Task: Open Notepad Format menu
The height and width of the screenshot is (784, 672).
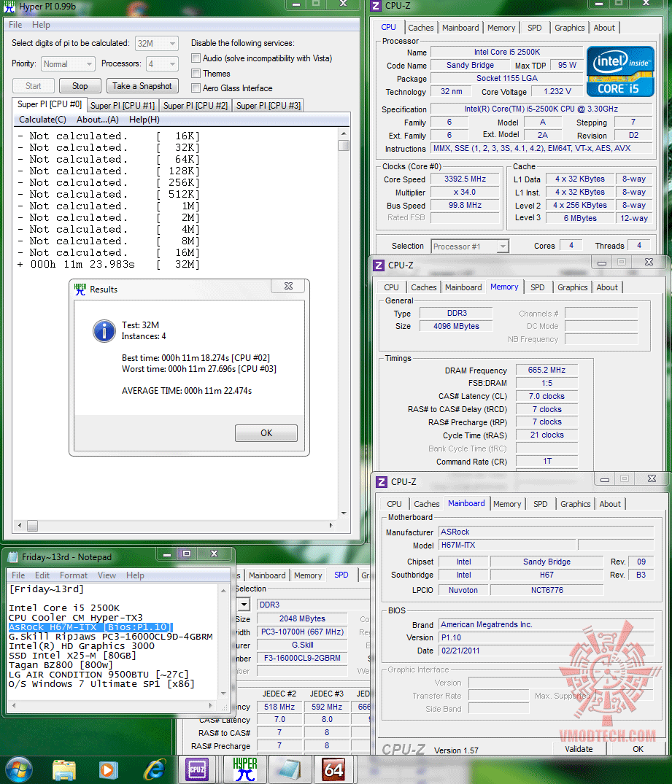Action: tap(74, 575)
